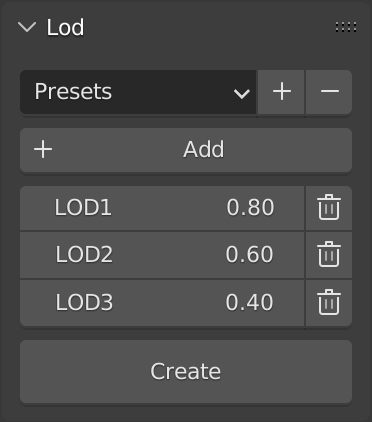This screenshot has width=372, height=422.
Task: Click the plus icon inside Add button
Action: pyautogui.click(x=43, y=150)
